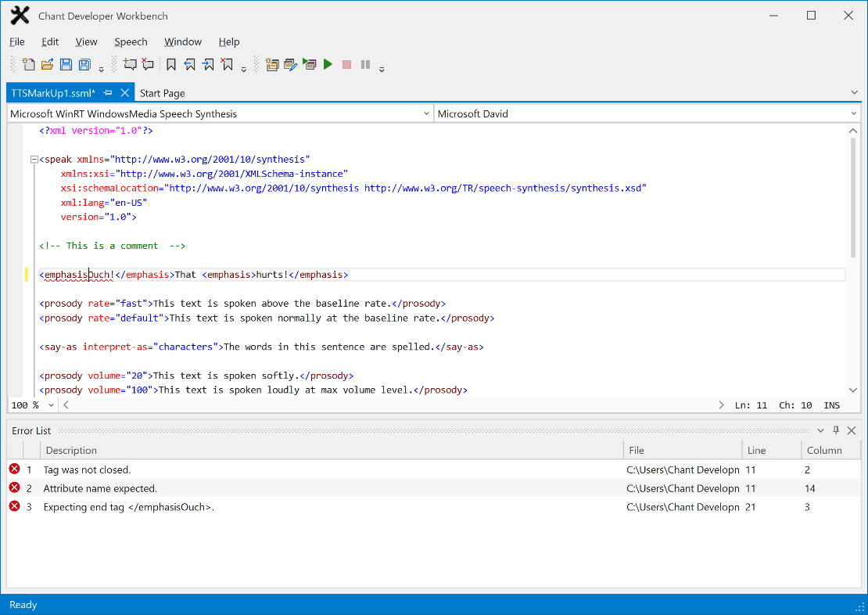The width and height of the screenshot is (868, 615).
Task: Click the red error icon for error 3
Action: [15, 506]
